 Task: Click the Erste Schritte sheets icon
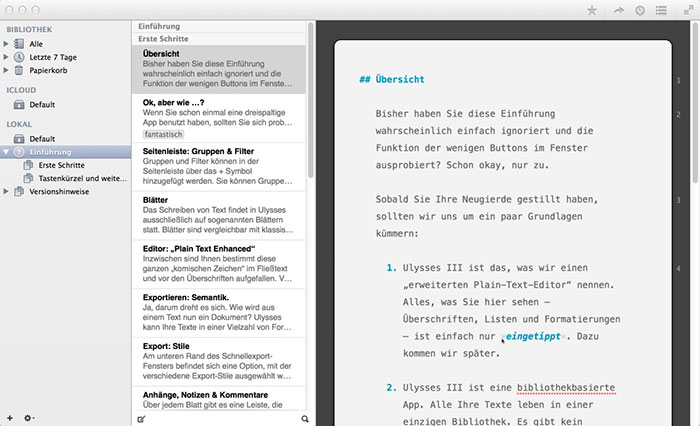click(28, 165)
